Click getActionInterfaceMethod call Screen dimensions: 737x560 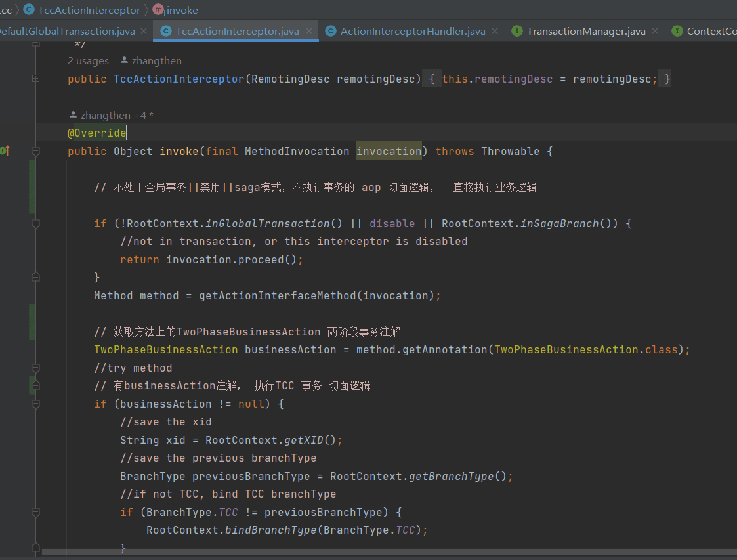(x=278, y=295)
